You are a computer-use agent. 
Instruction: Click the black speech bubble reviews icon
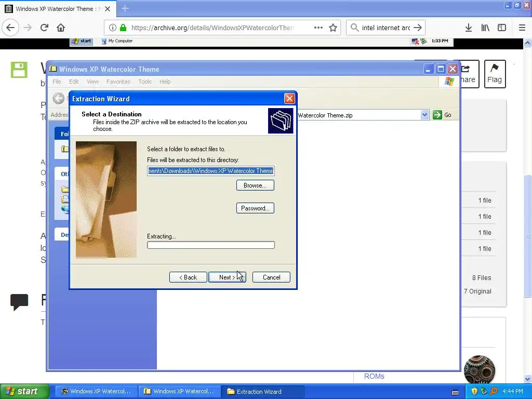[19, 302]
